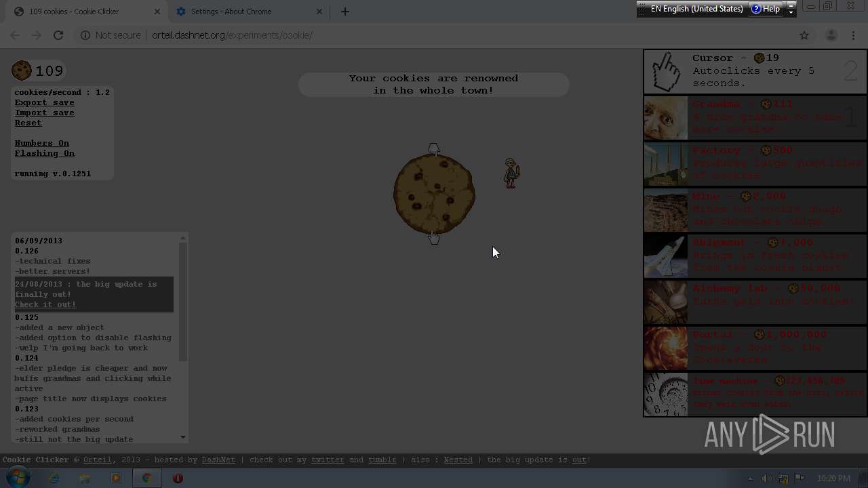Open the Chrome profile avatar menu
This screenshot has height=488, width=868.
(831, 35)
